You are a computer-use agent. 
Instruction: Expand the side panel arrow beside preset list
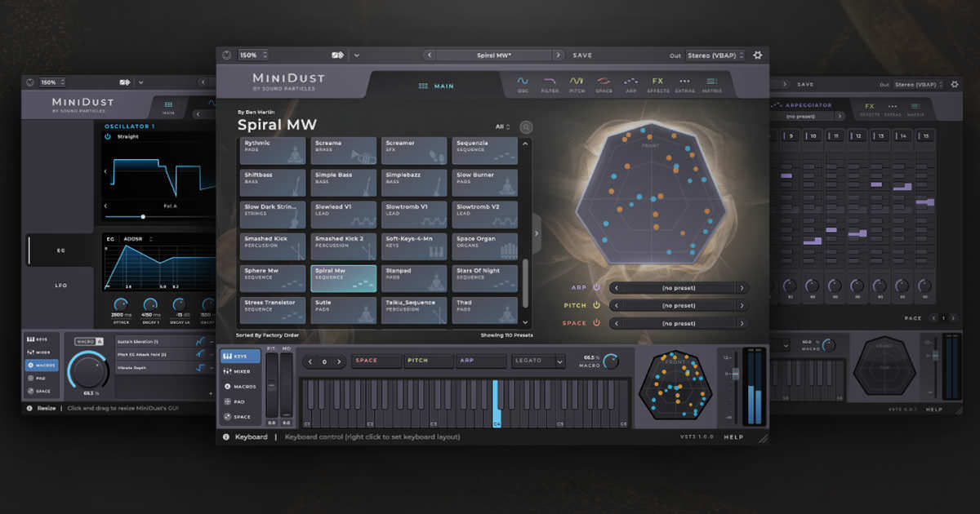pos(537,233)
